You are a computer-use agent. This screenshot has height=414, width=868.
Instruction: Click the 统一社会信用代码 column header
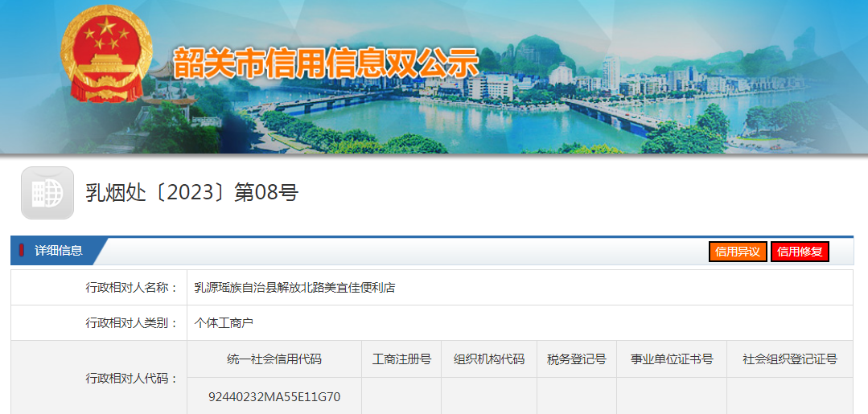(274, 359)
